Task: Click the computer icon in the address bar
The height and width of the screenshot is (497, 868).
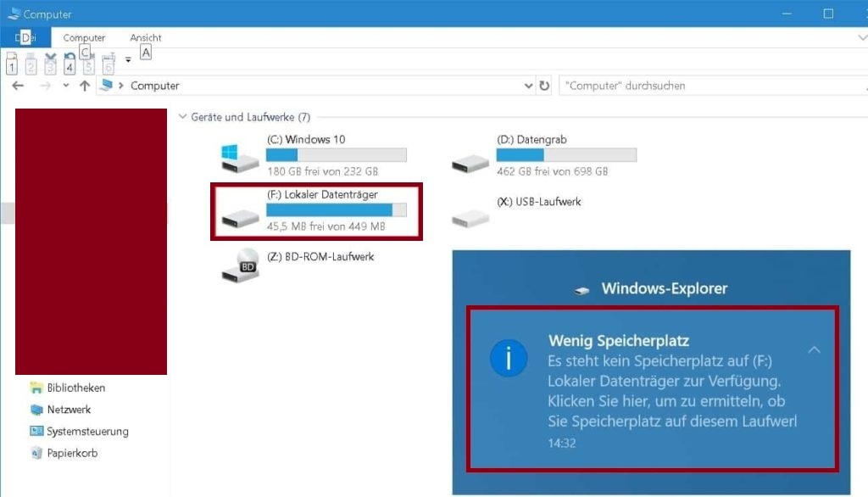Action: (x=106, y=86)
